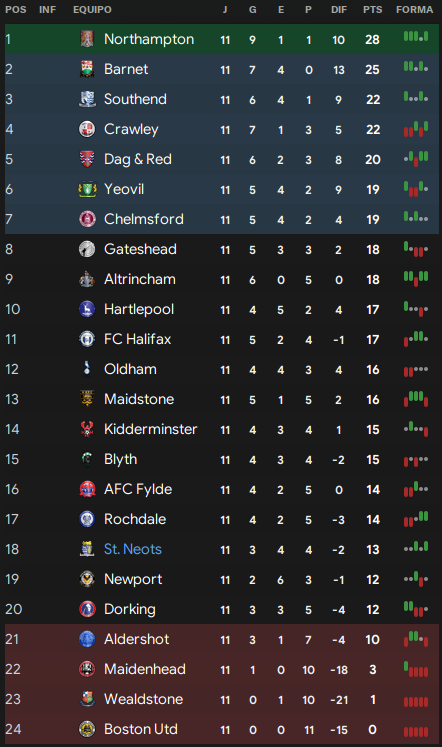View Wealdstone's recent form bars
This screenshot has width=442, height=747.
(x=416, y=701)
